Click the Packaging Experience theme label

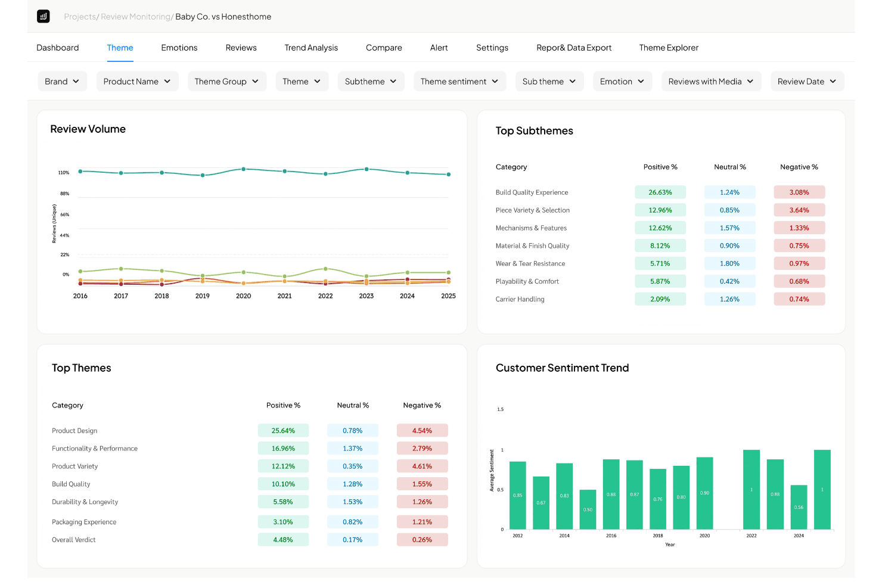(x=84, y=522)
